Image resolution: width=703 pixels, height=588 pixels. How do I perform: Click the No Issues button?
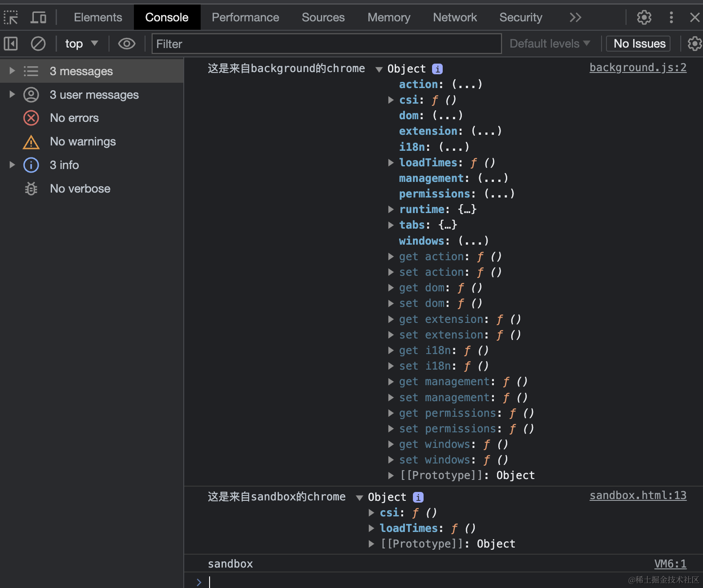[639, 44]
